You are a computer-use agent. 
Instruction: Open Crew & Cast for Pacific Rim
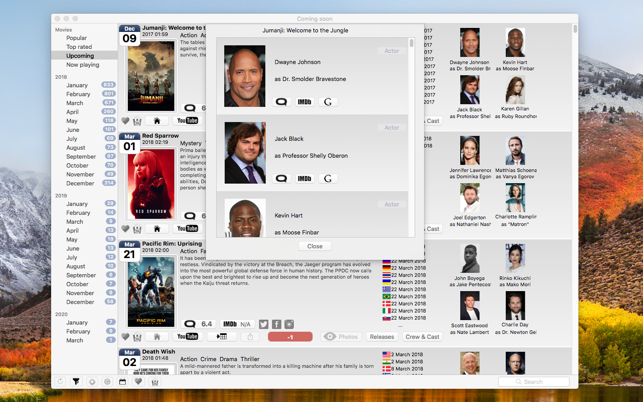(x=422, y=337)
